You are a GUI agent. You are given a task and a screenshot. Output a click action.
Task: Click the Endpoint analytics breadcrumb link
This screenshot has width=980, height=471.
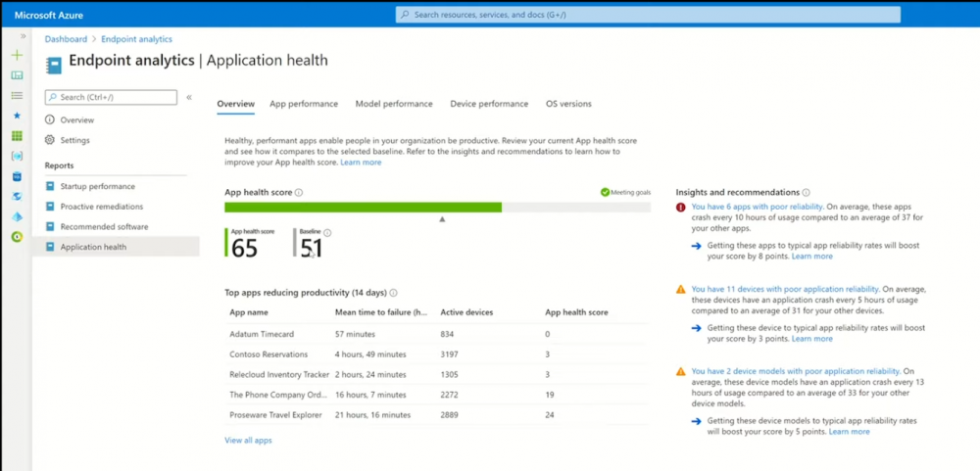[136, 39]
